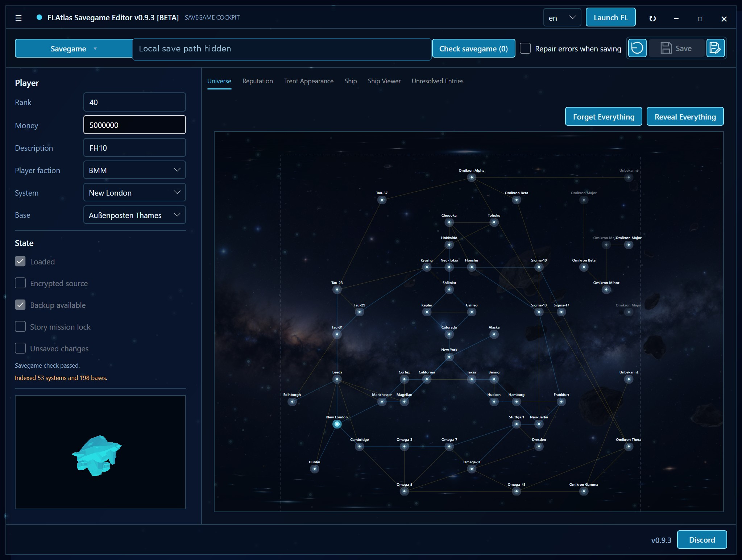Toggle the Backup available checkbox
742x560 pixels.
[20, 305]
